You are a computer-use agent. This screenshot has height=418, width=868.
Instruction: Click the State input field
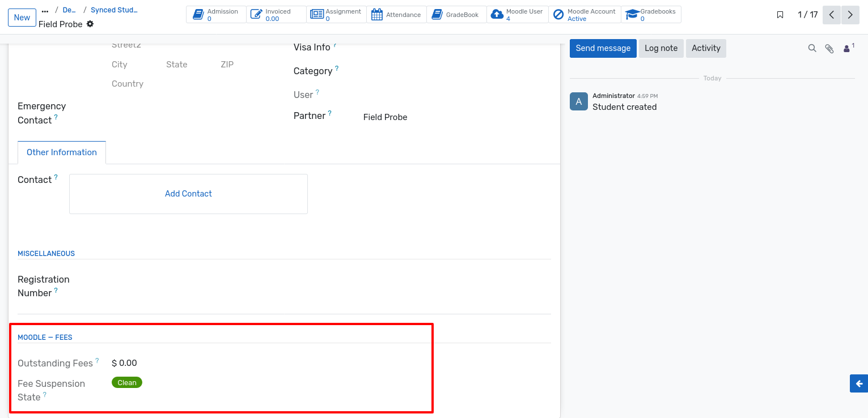(190, 65)
